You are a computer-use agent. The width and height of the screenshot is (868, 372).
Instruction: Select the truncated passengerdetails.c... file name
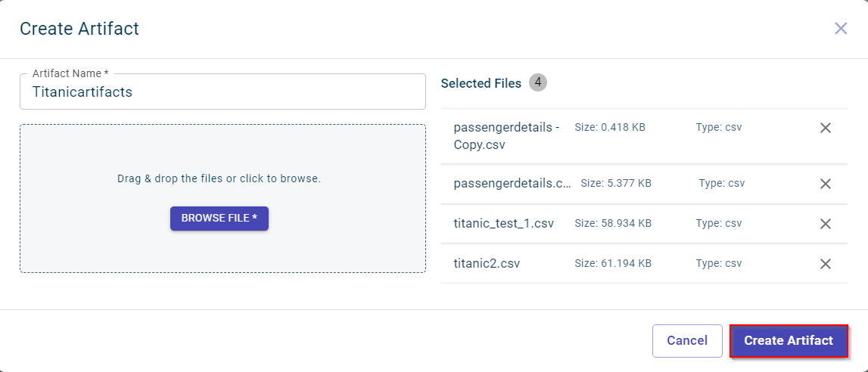pos(512,184)
